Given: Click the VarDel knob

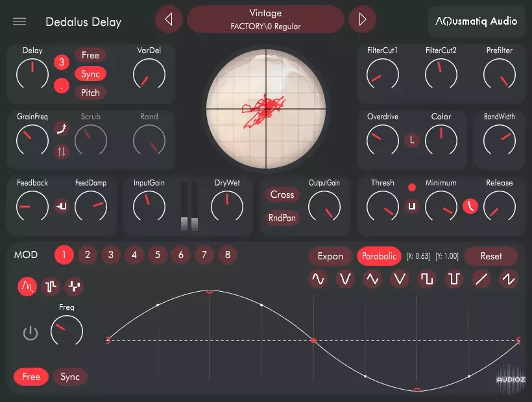Looking at the screenshot, I should tap(149, 74).
